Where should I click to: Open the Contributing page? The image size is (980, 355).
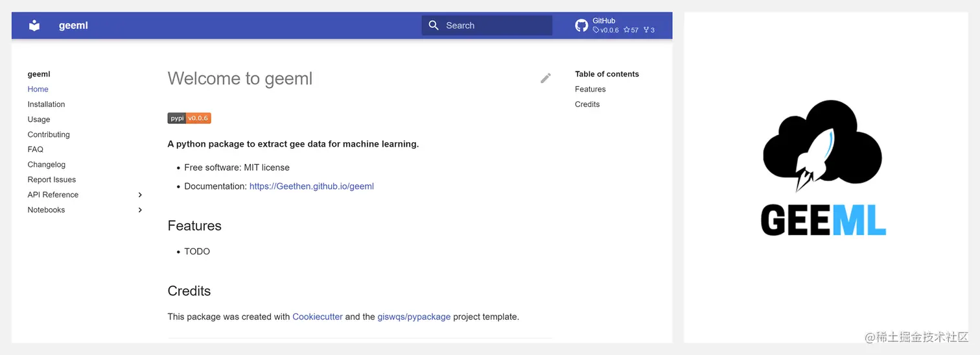pos(49,134)
